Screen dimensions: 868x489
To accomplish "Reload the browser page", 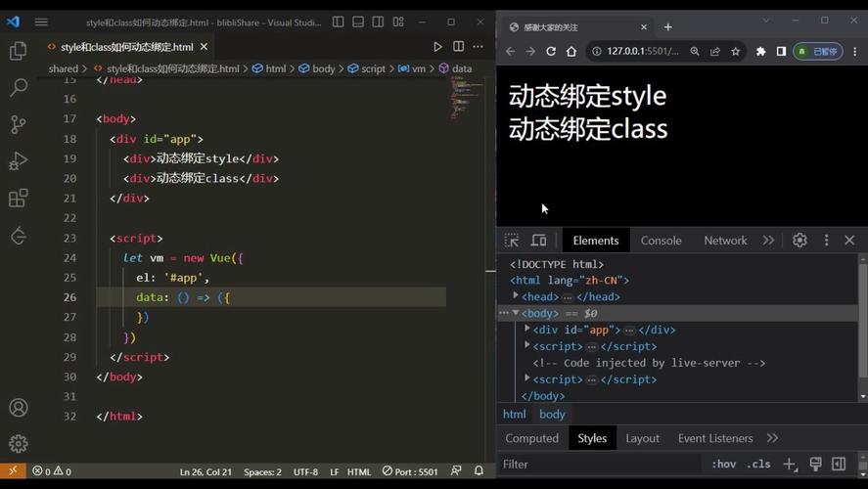I will click(x=551, y=52).
